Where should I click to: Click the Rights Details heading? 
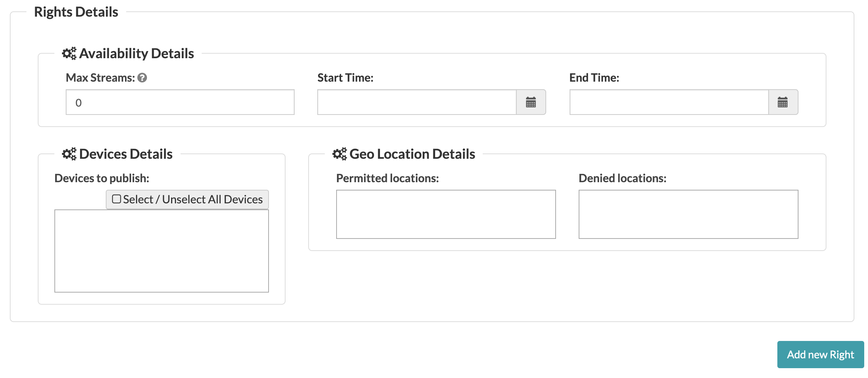tap(76, 12)
